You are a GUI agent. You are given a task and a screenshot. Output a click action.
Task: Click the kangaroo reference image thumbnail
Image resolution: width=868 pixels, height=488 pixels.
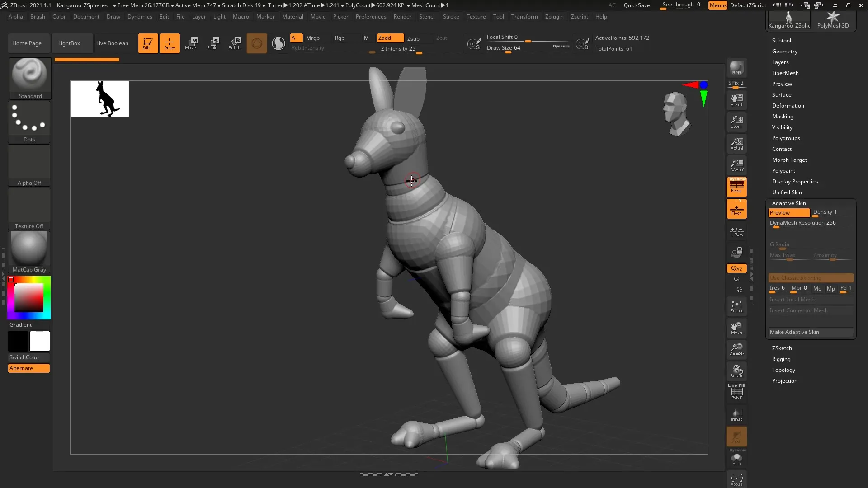click(x=100, y=99)
